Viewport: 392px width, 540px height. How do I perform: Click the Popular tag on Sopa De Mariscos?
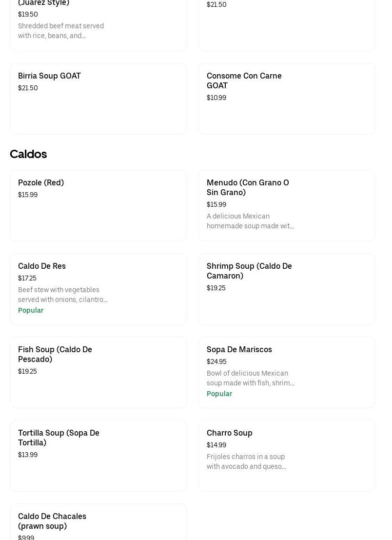pyautogui.click(x=219, y=394)
